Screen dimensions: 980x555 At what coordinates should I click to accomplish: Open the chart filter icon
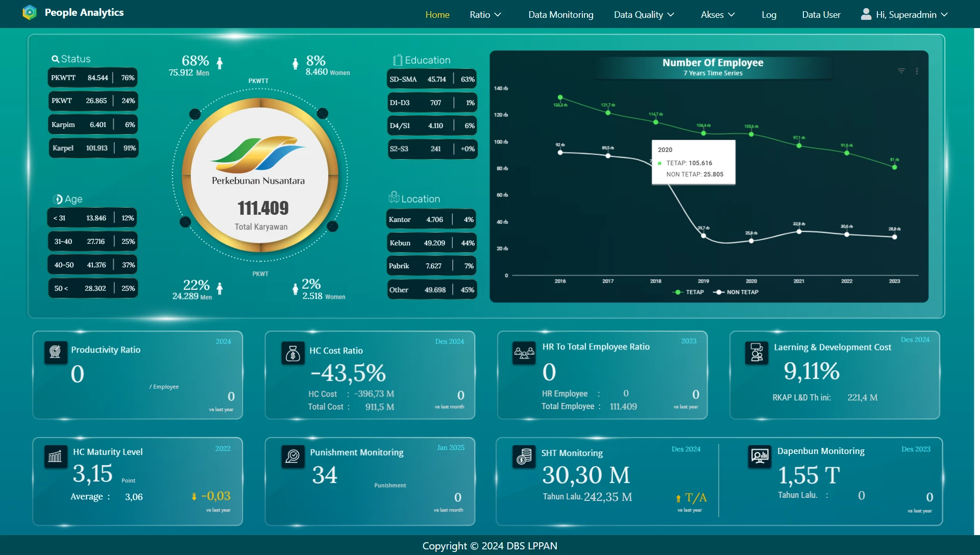(901, 70)
